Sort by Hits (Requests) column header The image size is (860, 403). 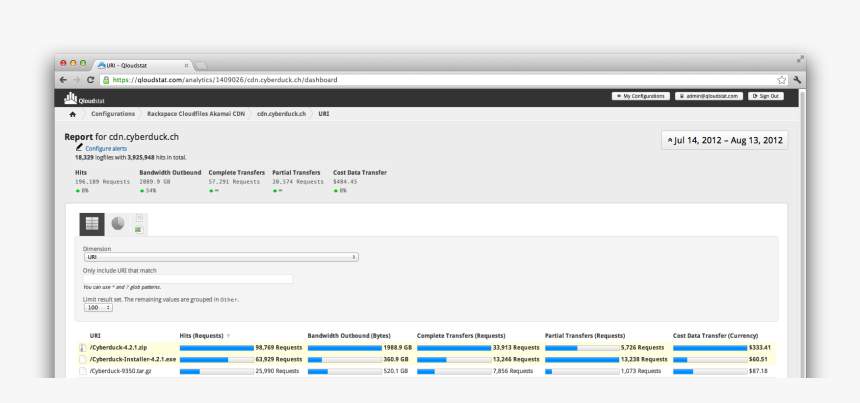click(x=201, y=336)
